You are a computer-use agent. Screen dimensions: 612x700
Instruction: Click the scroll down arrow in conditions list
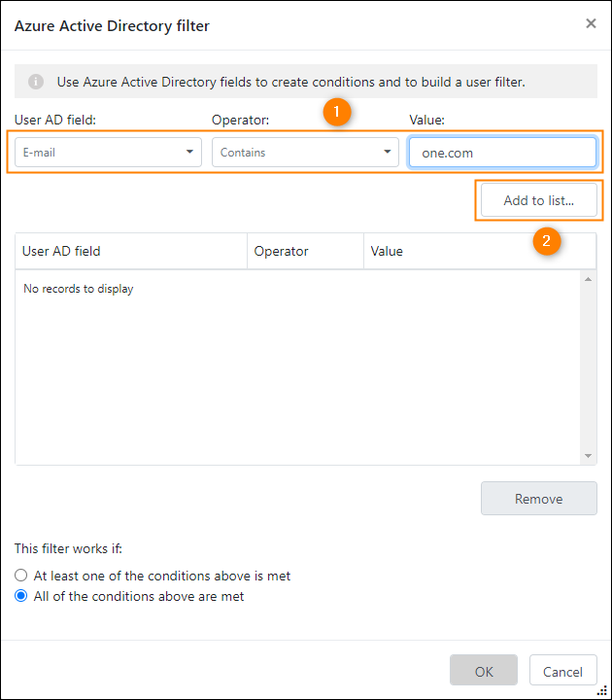click(x=588, y=456)
